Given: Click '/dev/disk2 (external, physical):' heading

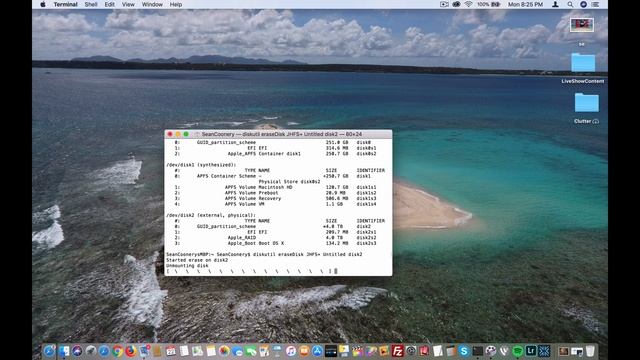Looking at the screenshot, I should point(211,215).
